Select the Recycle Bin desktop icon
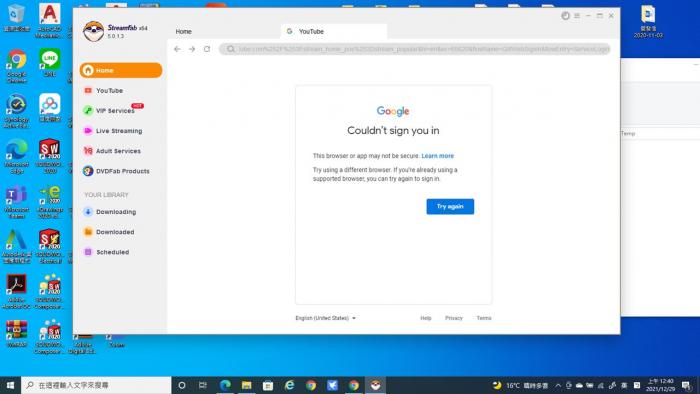 click(17, 18)
